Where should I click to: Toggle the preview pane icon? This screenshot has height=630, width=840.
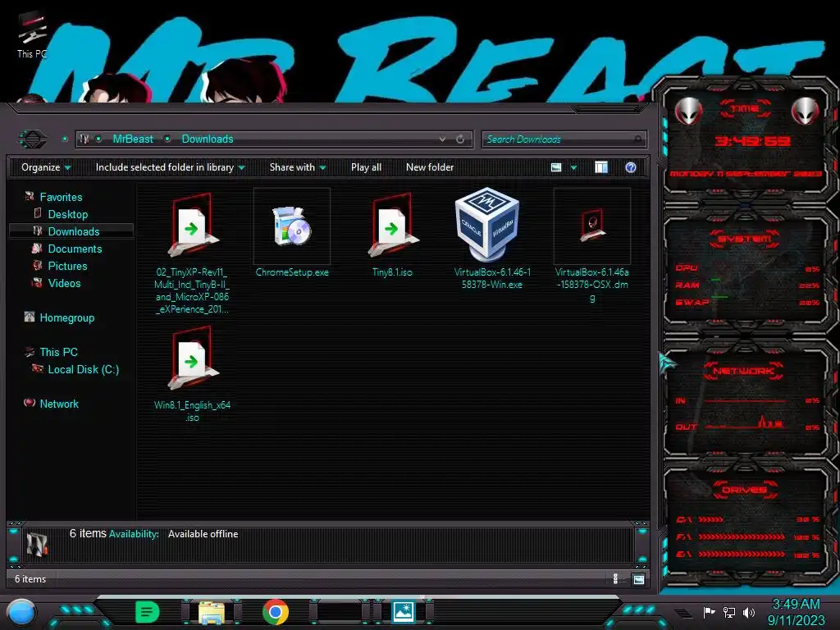pyautogui.click(x=601, y=167)
